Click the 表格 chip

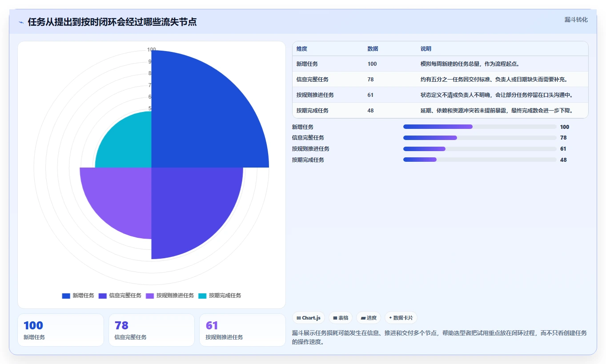341,318
